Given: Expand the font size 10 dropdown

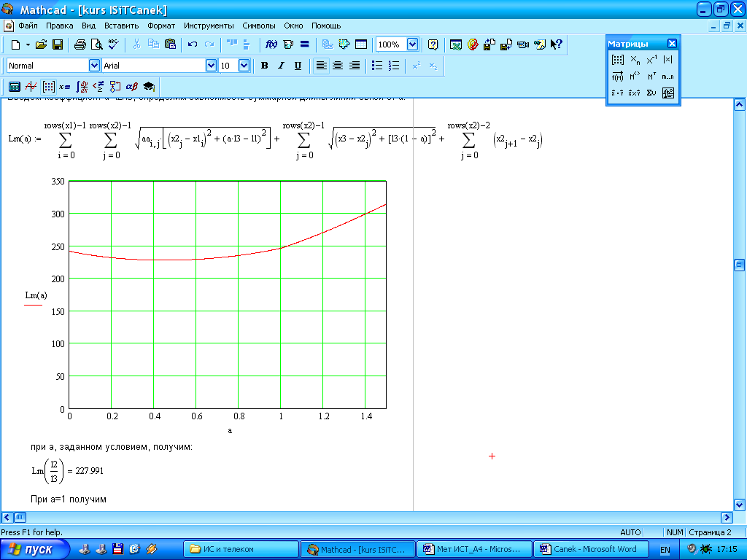Looking at the screenshot, I should (x=244, y=65).
